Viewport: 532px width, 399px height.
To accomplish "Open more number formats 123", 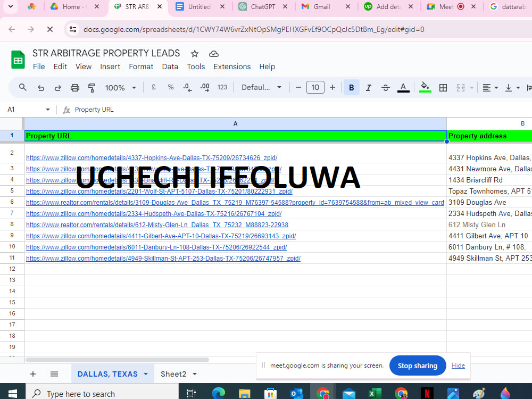I will coord(222,87).
